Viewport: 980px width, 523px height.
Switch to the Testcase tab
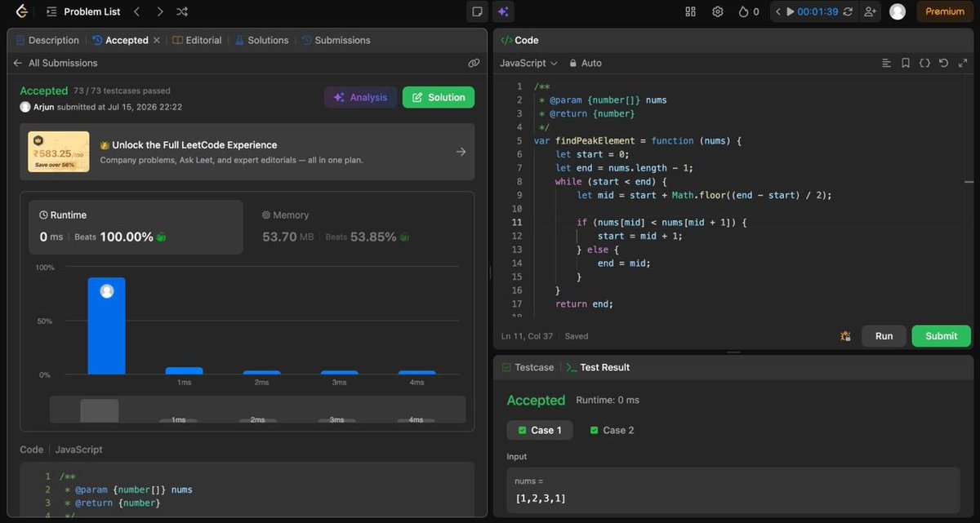point(528,367)
